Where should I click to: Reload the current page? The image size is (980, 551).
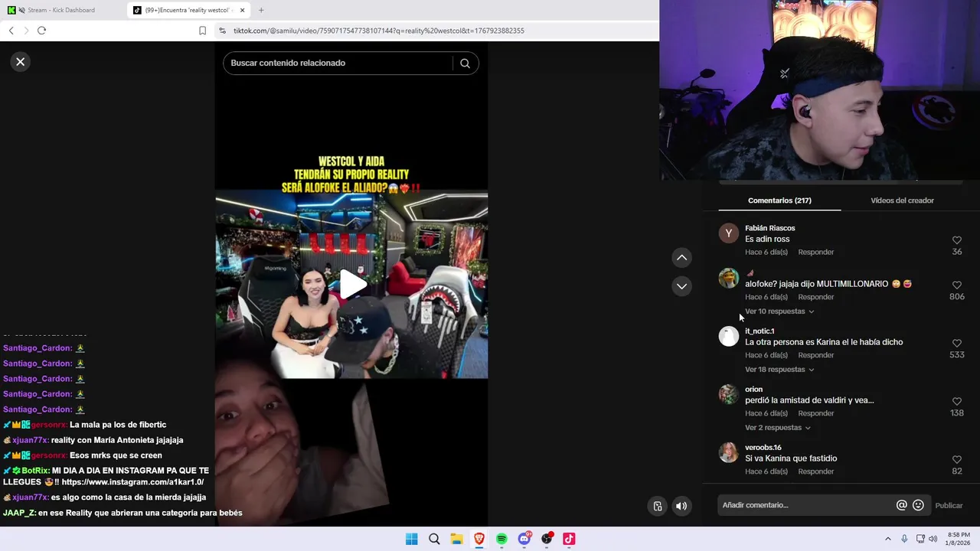click(x=41, y=31)
